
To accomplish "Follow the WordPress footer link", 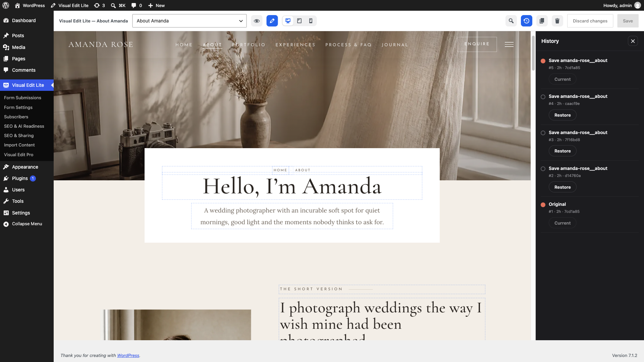I will [128, 356].
